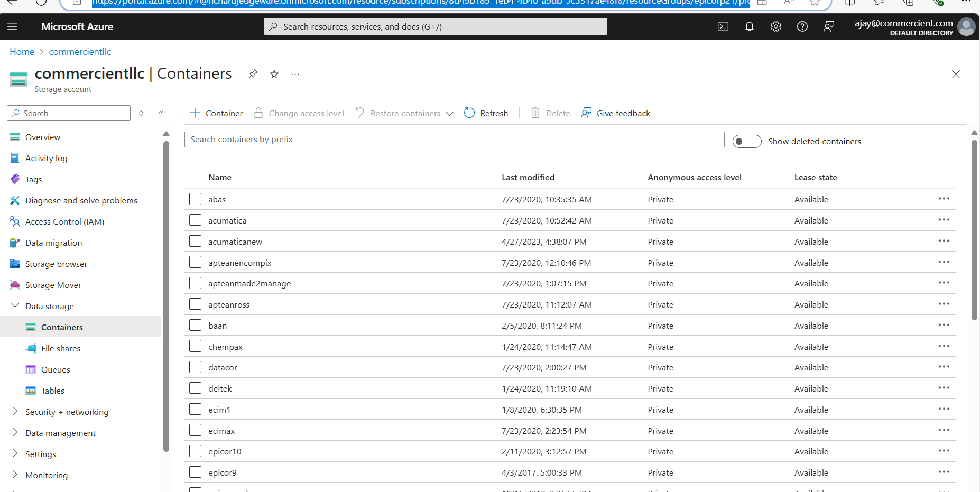Open portal settings gear

[776, 26]
